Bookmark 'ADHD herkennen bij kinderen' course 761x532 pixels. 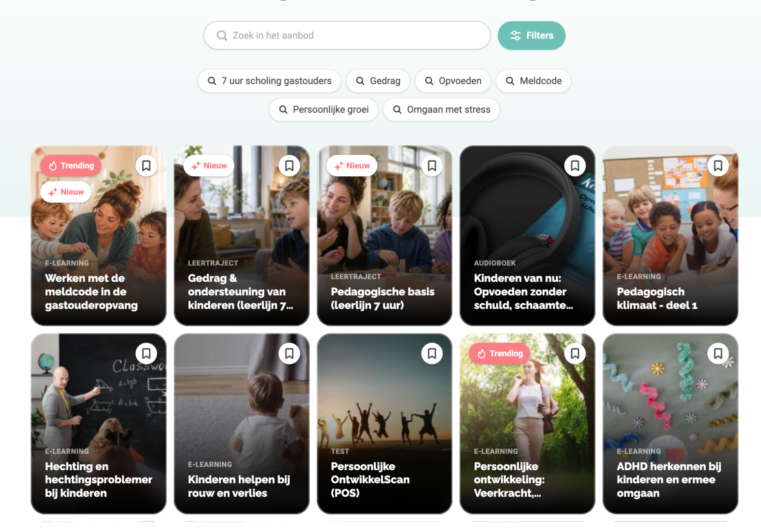point(718,354)
